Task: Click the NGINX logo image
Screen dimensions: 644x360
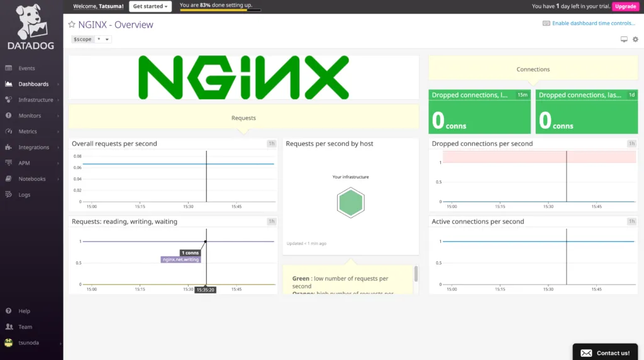Action: pyautogui.click(x=243, y=77)
